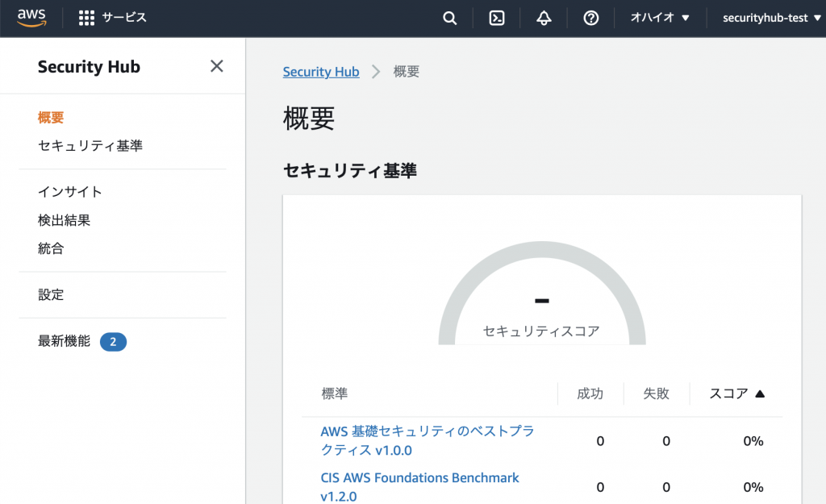Click the AWS logo home icon
This screenshot has width=826, height=504.
pos(31,18)
